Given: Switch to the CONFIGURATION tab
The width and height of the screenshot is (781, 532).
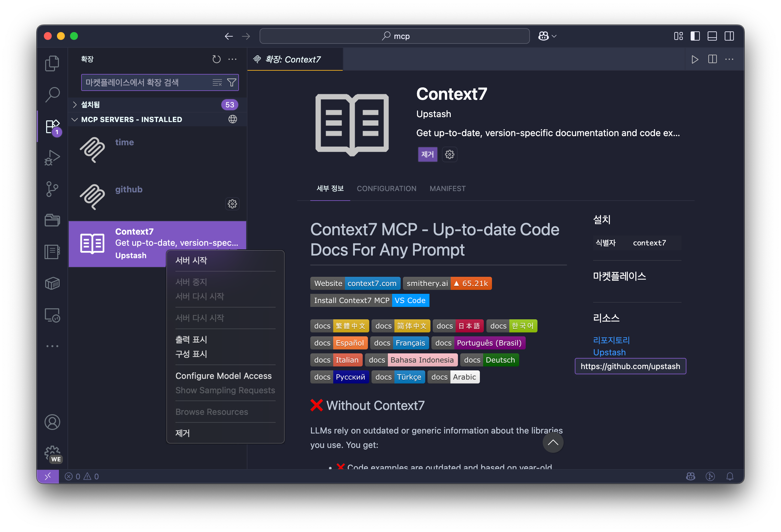Looking at the screenshot, I should 387,188.
